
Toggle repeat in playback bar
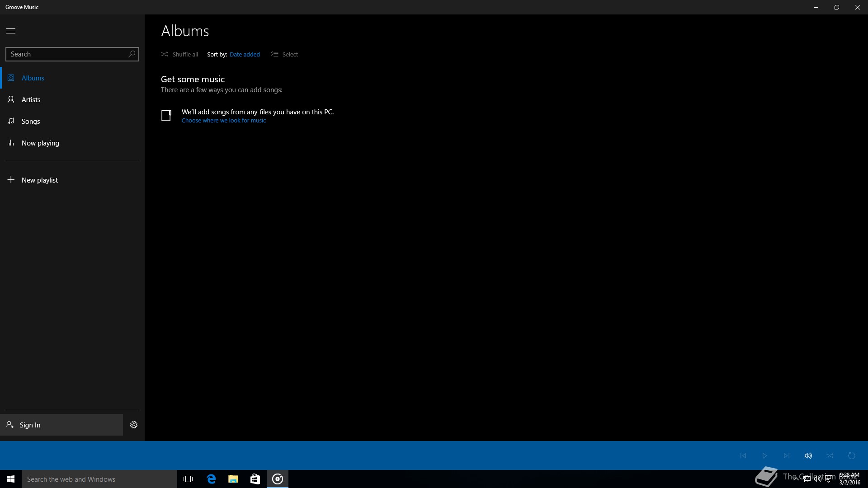[x=852, y=455]
